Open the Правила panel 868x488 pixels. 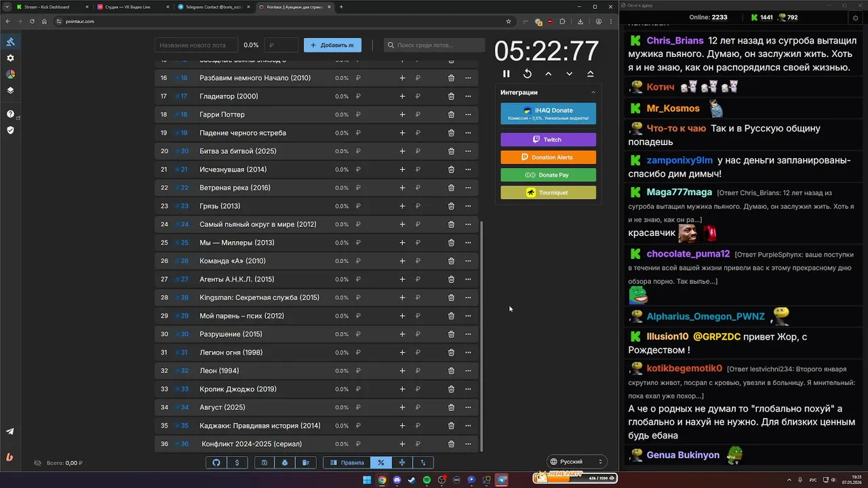pyautogui.click(x=347, y=462)
